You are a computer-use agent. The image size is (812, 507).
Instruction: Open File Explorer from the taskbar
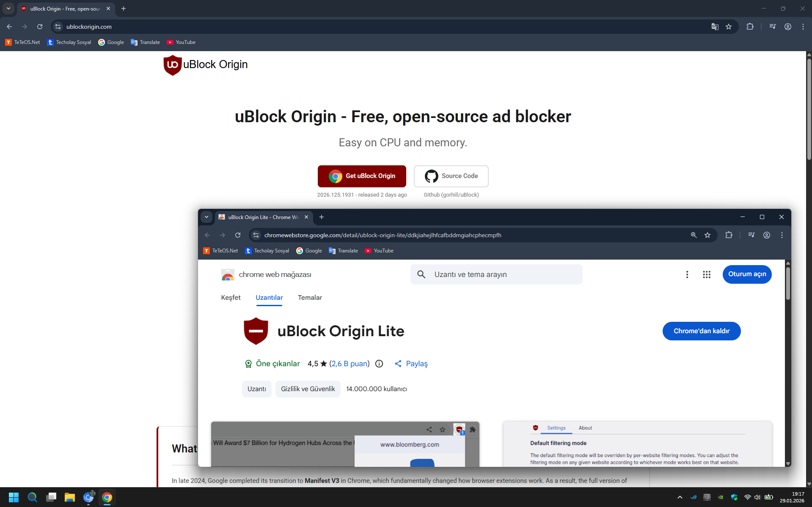(x=70, y=497)
